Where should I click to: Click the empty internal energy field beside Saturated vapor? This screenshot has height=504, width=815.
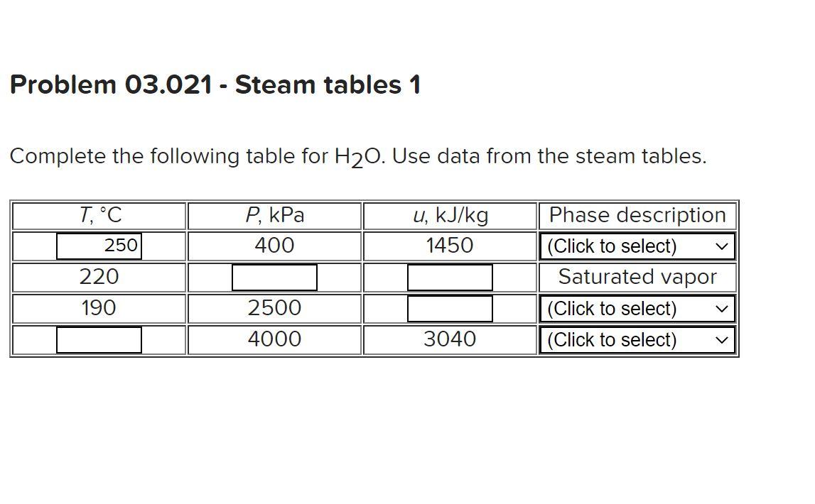tap(449, 277)
